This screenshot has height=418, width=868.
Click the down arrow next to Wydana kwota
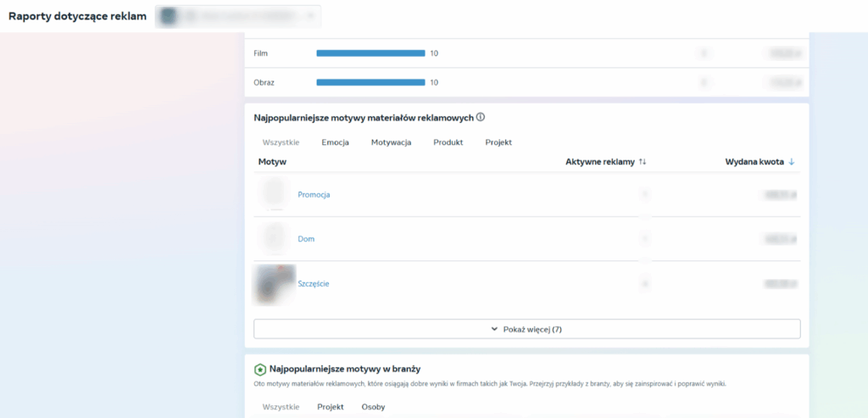point(792,161)
